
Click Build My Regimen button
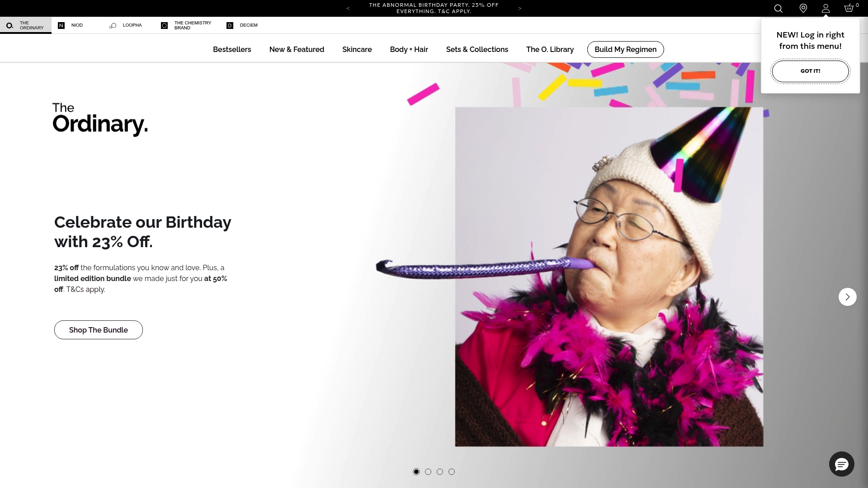coord(625,49)
